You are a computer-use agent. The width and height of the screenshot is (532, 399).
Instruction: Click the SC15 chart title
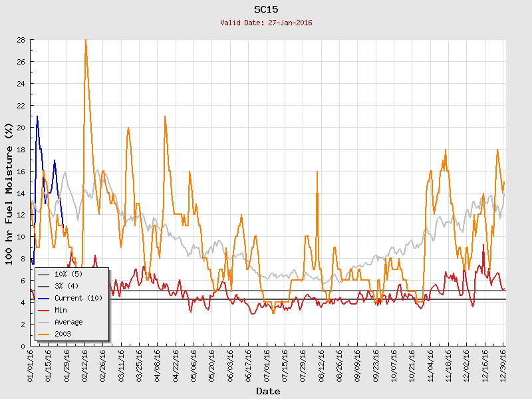pyautogui.click(x=266, y=9)
